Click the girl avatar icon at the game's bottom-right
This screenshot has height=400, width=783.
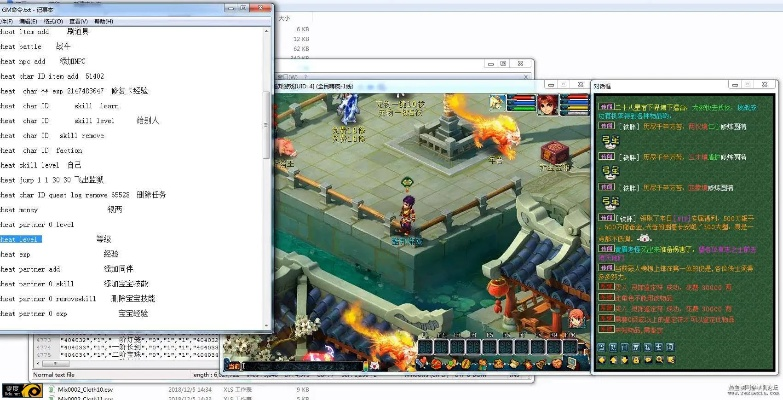575,319
